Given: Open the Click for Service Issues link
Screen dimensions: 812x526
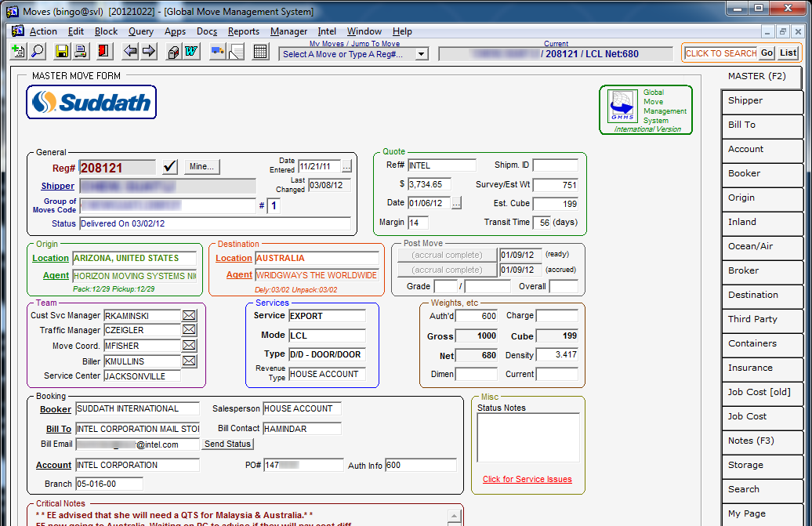Looking at the screenshot, I should pos(527,479).
